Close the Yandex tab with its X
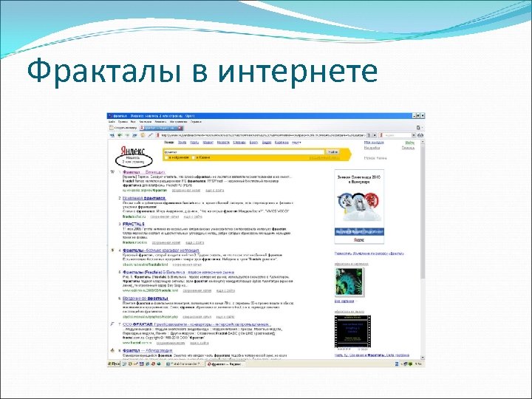 pos(180,128)
